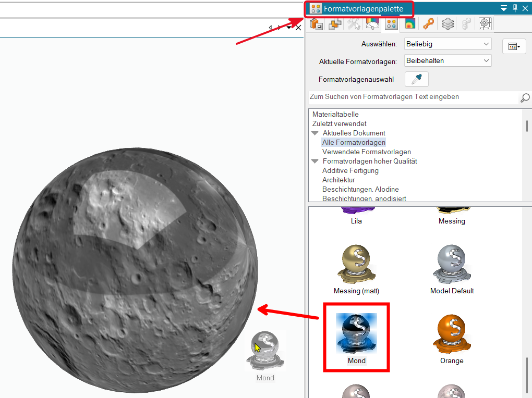
Task: Close the active document tab
Action: 298,28
